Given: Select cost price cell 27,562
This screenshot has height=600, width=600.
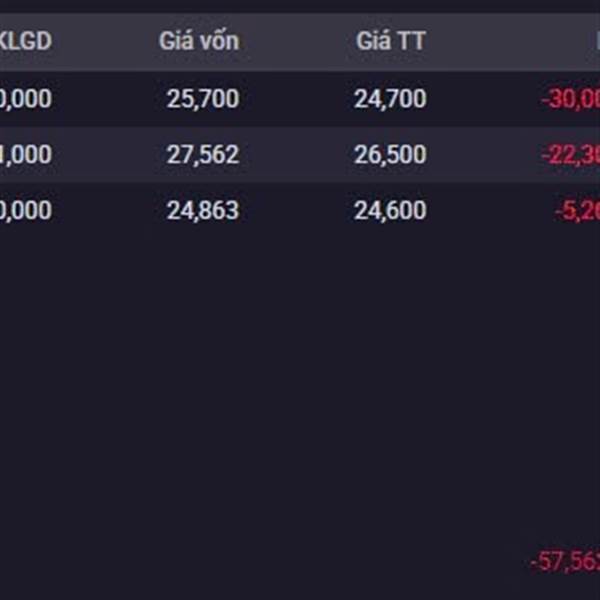Looking at the screenshot, I should coord(203,155).
